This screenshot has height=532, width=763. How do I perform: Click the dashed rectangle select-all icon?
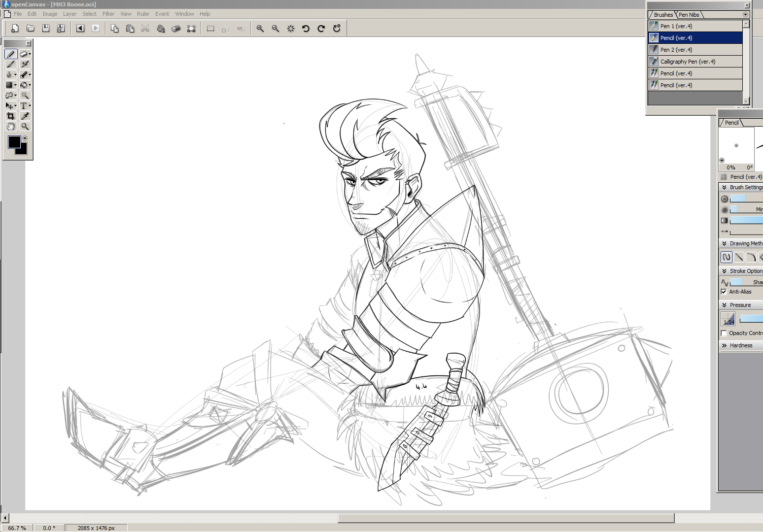tap(210, 29)
